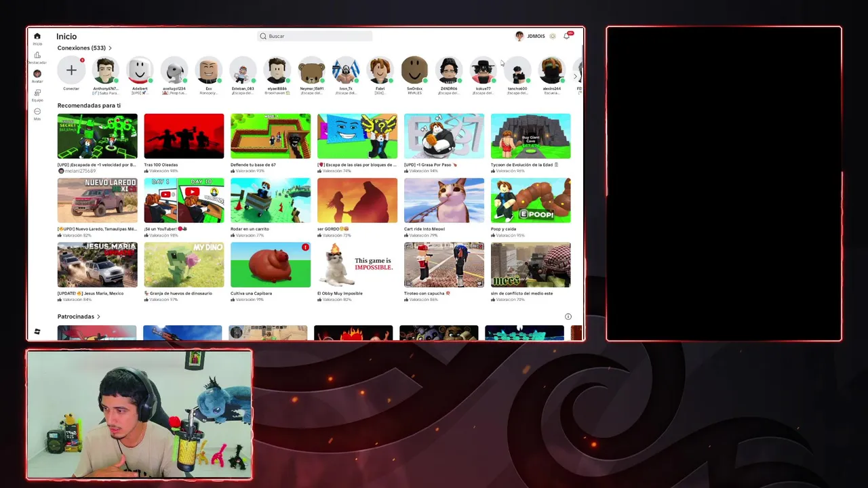Click the magnifier icon in the search bar
868x488 pixels.
[x=263, y=36]
